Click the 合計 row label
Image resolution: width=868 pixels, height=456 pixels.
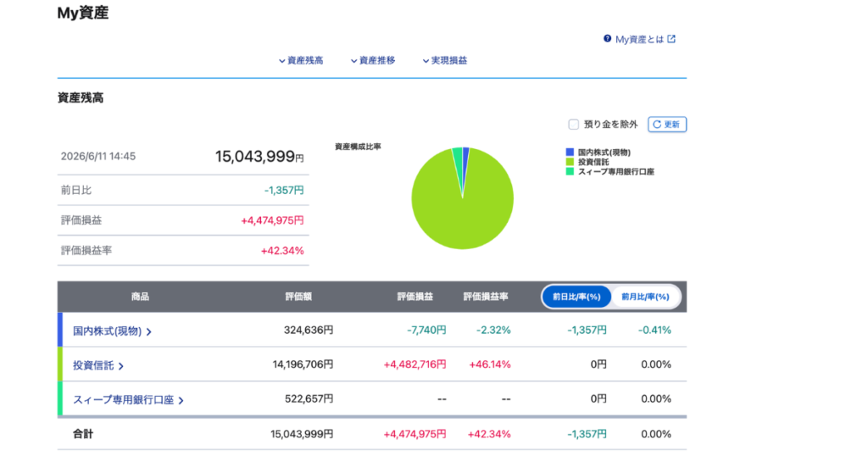83,434
